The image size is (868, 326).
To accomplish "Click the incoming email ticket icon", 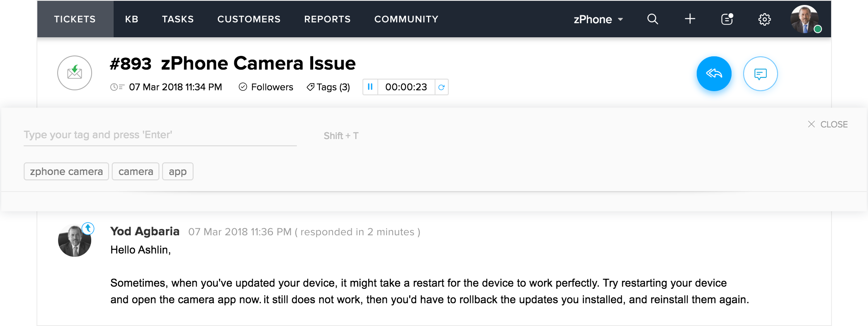I will click(x=75, y=73).
